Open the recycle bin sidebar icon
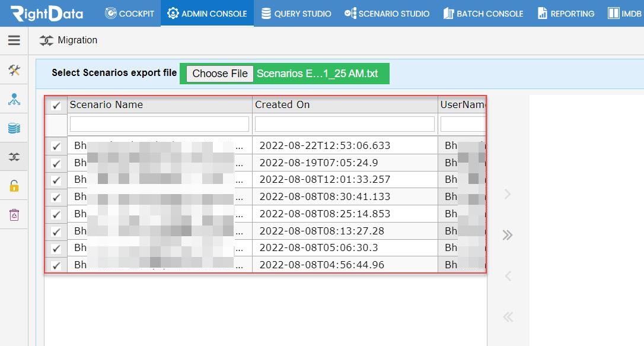644x346 pixels. 14,214
